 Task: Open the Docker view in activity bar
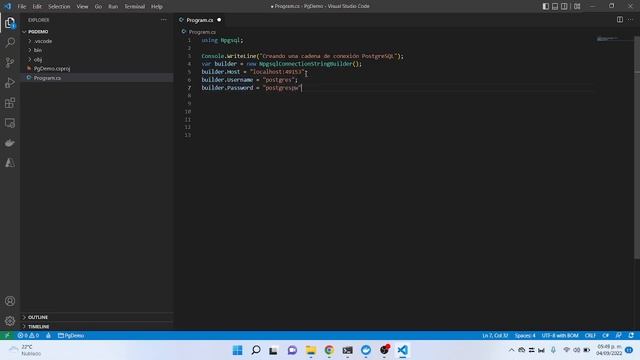pyautogui.click(x=10, y=143)
